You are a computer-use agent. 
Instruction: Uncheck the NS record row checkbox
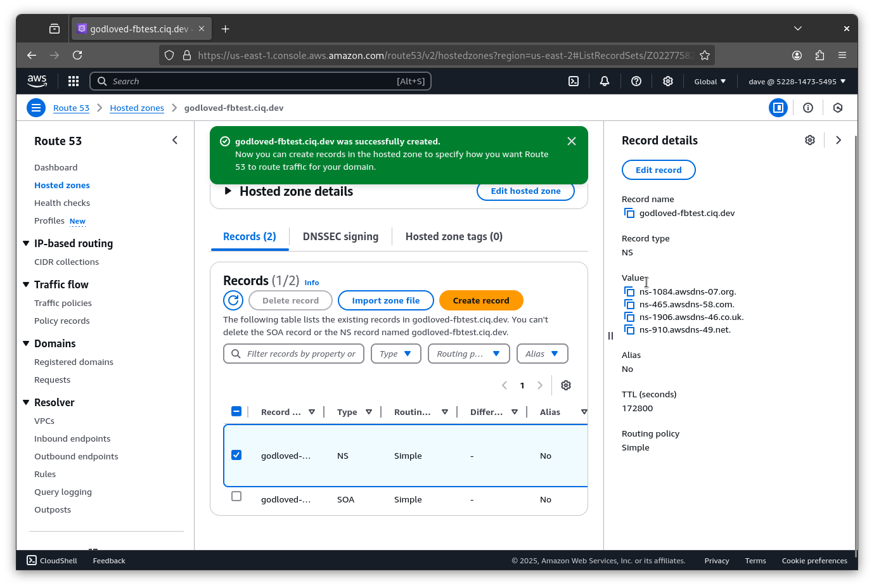pos(236,455)
